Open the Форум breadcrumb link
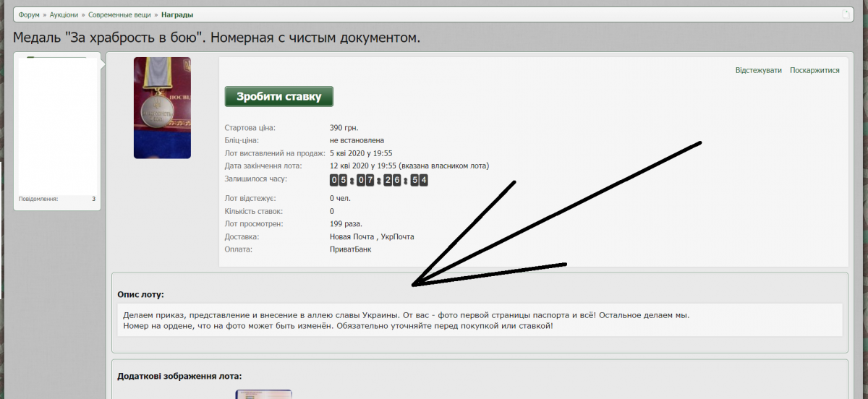Image resolution: width=868 pixels, height=399 pixels. click(x=29, y=14)
